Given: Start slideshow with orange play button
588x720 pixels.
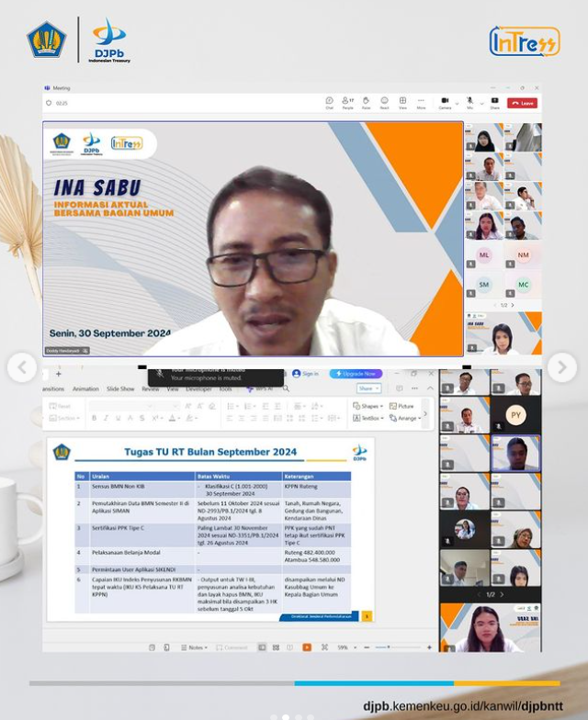Looking at the screenshot, I should click(307, 647).
